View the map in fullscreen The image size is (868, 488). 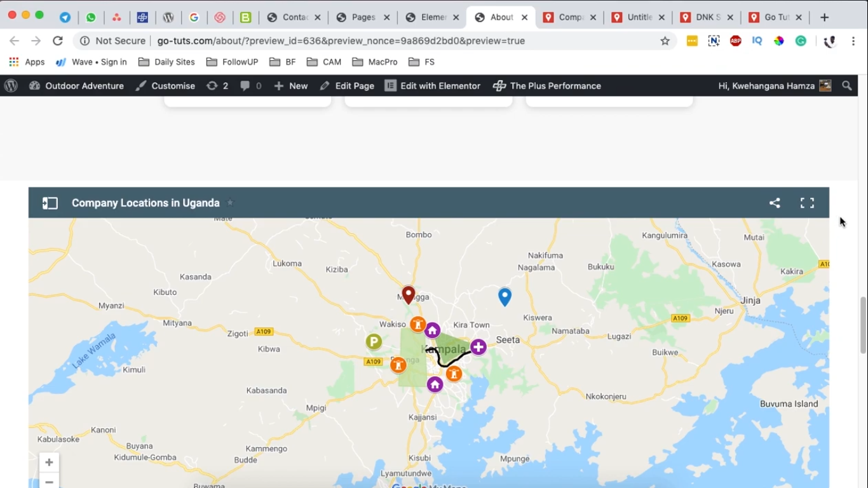click(x=807, y=203)
